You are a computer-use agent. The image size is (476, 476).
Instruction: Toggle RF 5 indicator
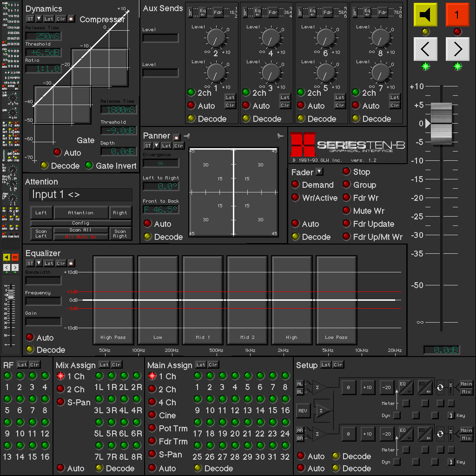(7, 399)
